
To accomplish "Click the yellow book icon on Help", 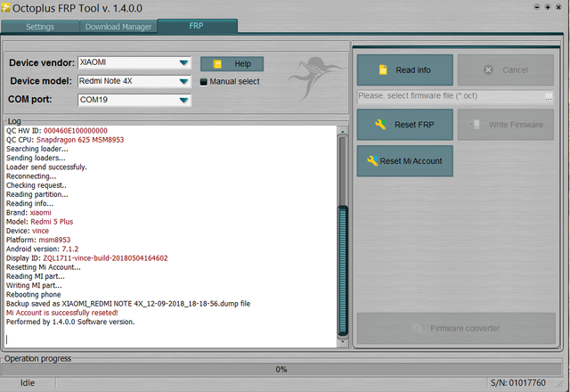I will pos(217,64).
